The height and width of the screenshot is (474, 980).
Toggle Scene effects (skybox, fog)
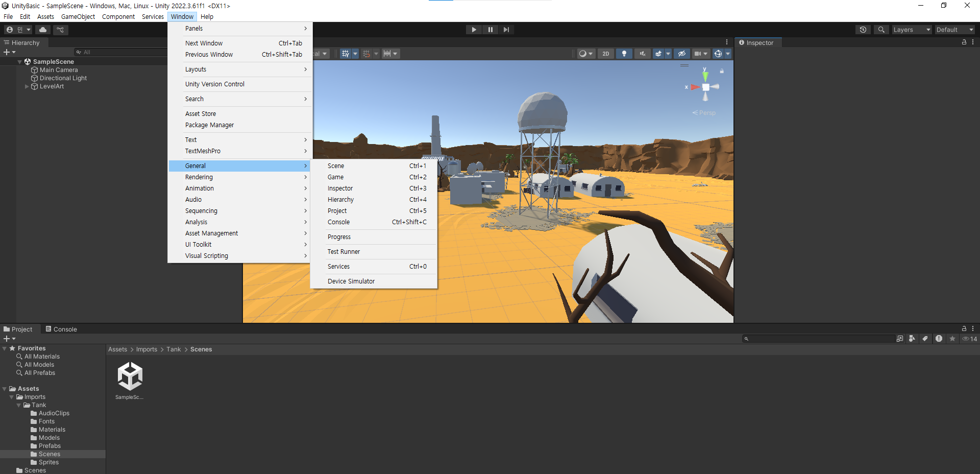(658, 54)
